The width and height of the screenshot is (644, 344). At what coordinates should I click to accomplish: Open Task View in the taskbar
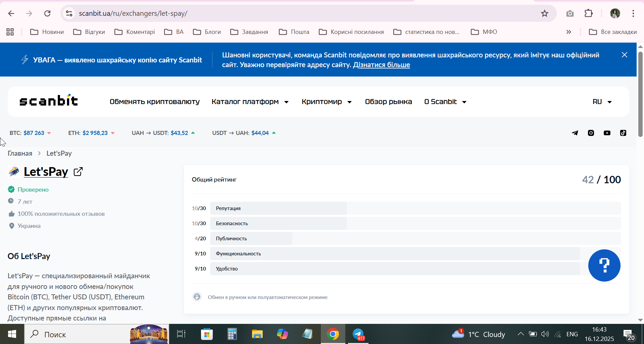181,334
